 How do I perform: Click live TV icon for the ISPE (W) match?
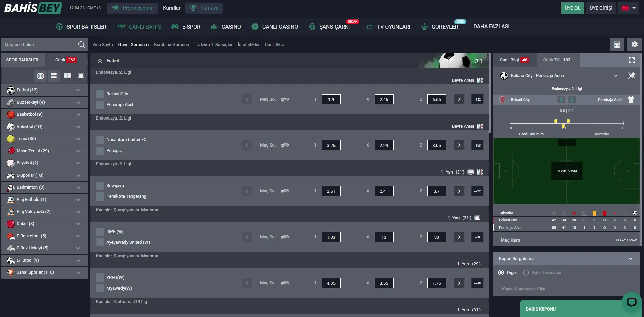click(x=477, y=218)
